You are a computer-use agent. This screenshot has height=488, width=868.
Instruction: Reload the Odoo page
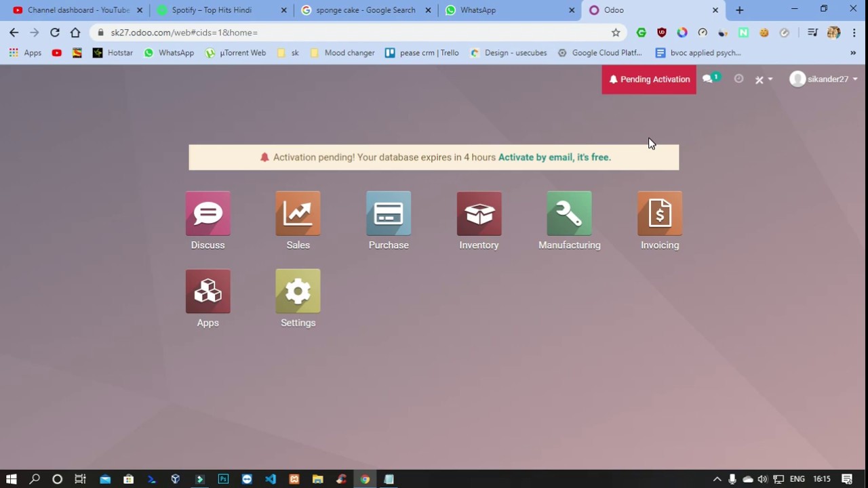coord(55,33)
